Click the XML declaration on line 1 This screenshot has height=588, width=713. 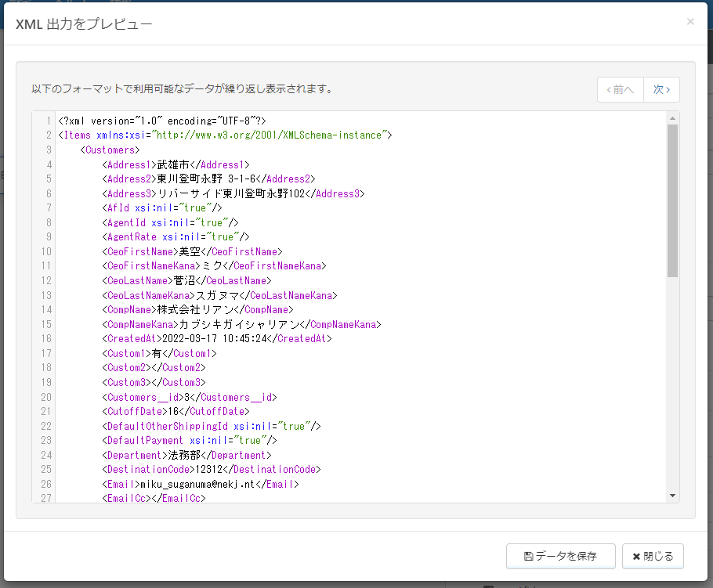coord(162,121)
